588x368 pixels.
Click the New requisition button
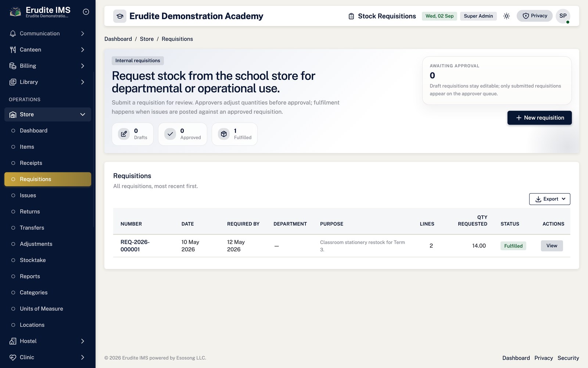(x=539, y=118)
